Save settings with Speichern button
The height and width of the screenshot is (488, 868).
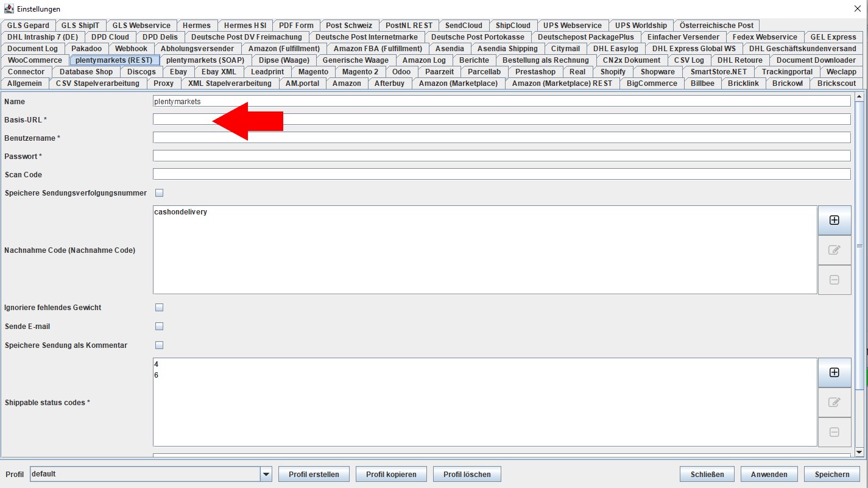point(832,474)
